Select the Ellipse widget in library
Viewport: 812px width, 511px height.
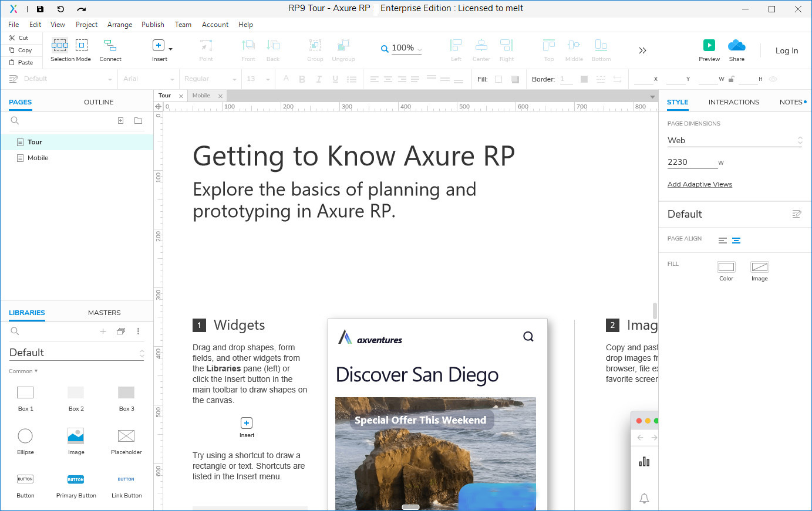click(x=25, y=441)
